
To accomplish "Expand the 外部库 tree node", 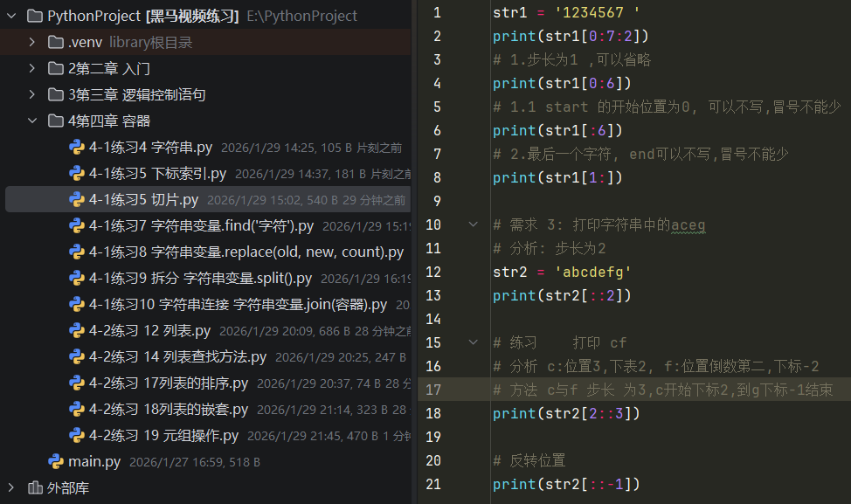I will click(10, 487).
